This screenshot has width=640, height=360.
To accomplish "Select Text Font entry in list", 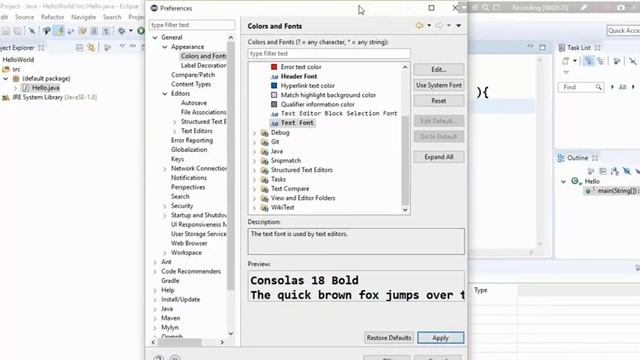I will pos(297,122).
